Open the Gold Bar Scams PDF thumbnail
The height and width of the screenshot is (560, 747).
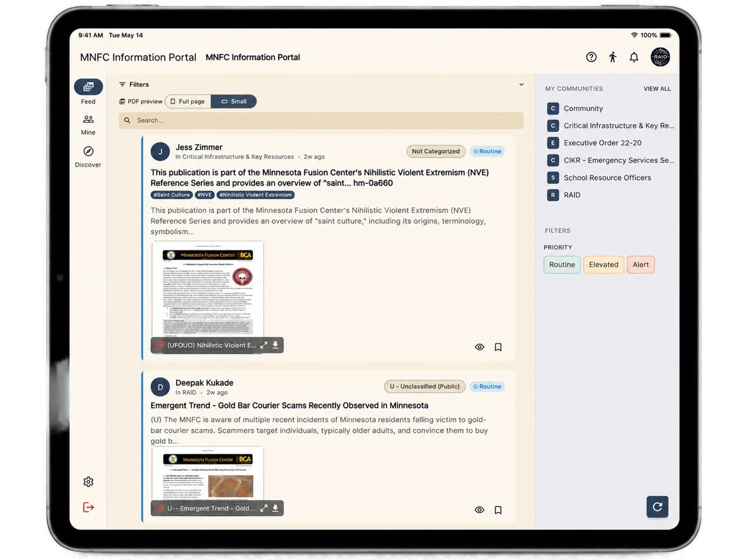point(208,473)
